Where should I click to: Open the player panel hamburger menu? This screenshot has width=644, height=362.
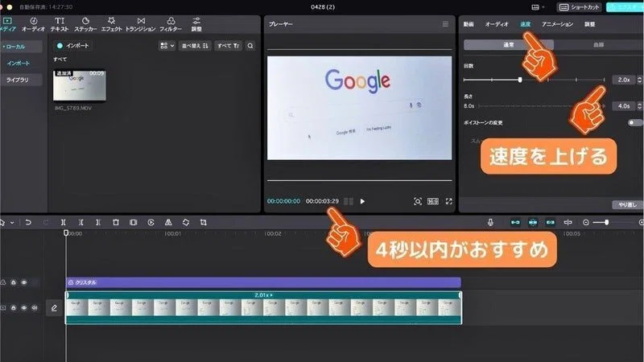click(x=445, y=24)
